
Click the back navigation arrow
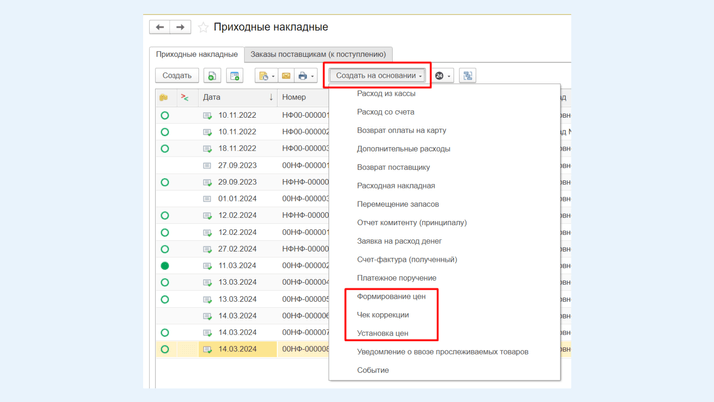click(160, 27)
